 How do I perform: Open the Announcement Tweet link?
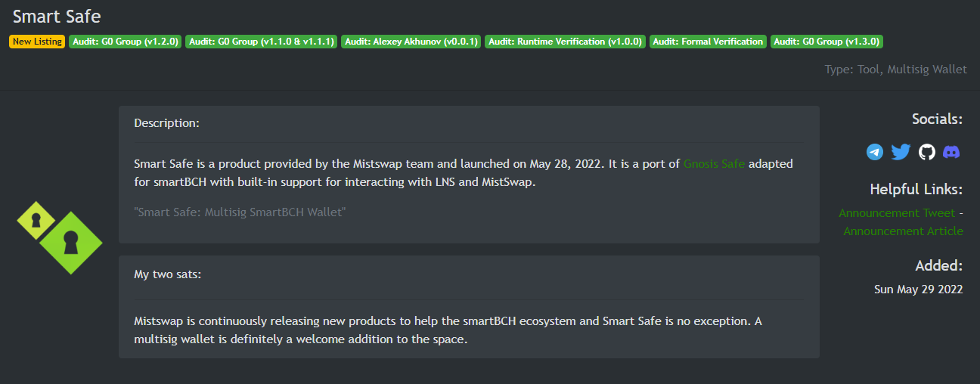(x=897, y=213)
